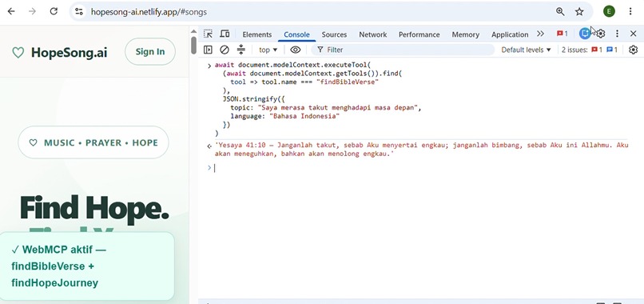Show the console sidebar panel icon
This screenshot has height=304, width=644.
pos(208,50)
